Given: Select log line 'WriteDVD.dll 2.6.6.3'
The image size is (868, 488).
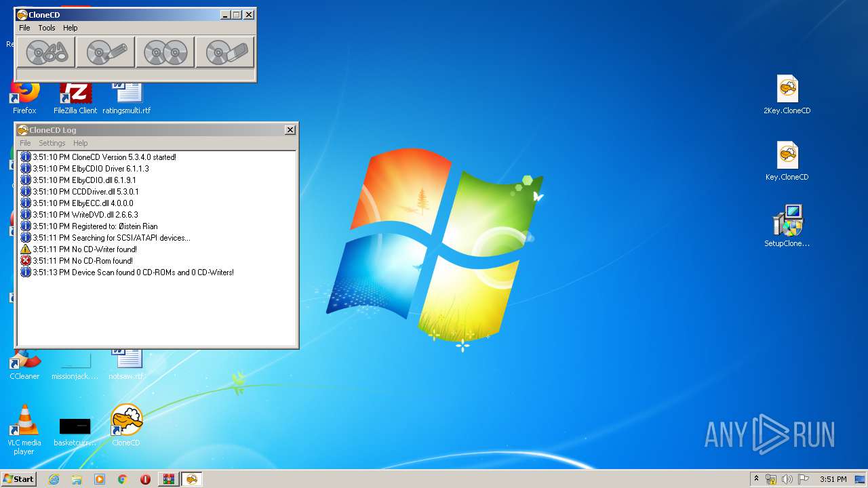Looking at the screenshot, I should (x=79, y=215).
